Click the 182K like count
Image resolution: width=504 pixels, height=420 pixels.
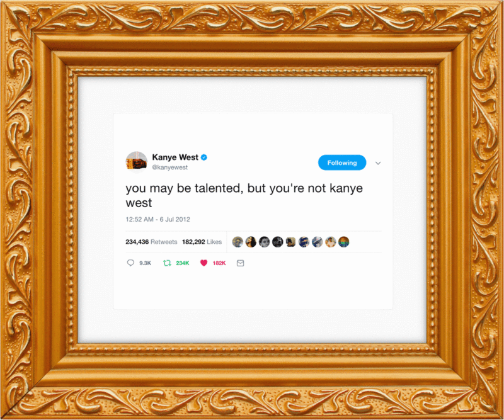tap(219, 263)
